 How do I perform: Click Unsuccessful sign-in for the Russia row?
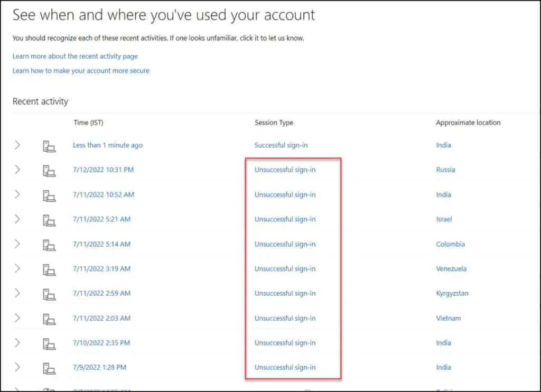click(x=285, y=170)
